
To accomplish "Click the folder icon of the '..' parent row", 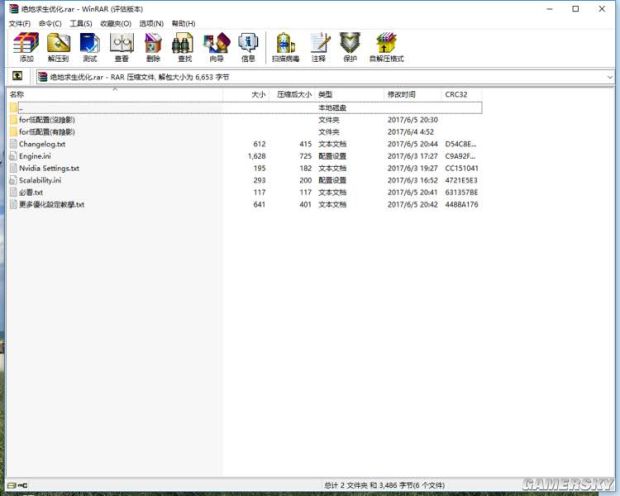I will click(14, 108).
